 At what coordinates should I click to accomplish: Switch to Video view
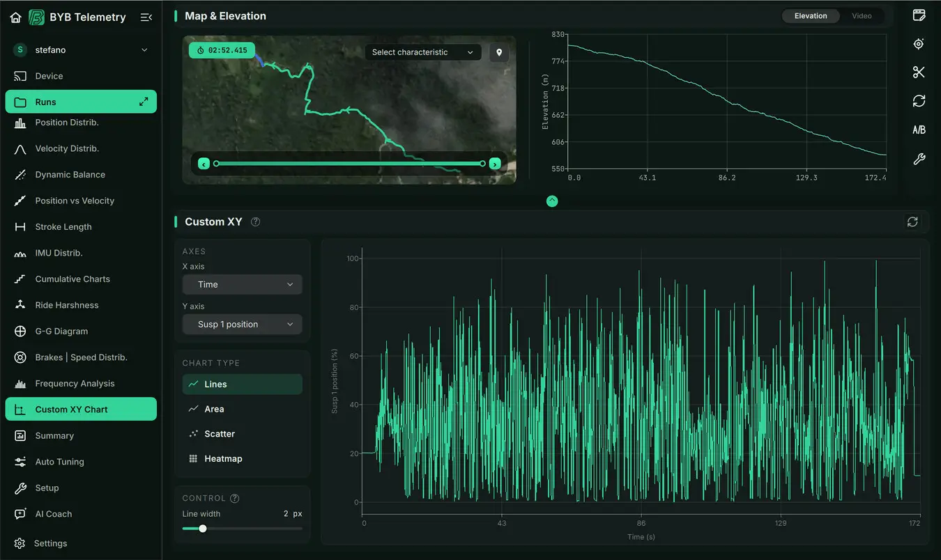[862, 16]
